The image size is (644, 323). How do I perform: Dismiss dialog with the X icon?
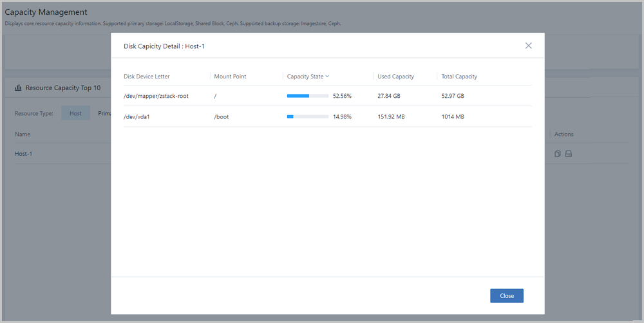528,46
